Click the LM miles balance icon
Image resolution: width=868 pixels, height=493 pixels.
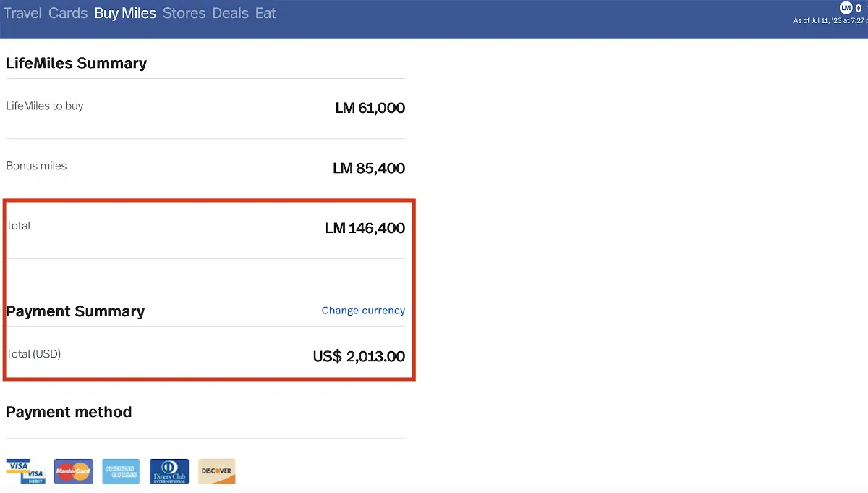(x=846, y=8)
